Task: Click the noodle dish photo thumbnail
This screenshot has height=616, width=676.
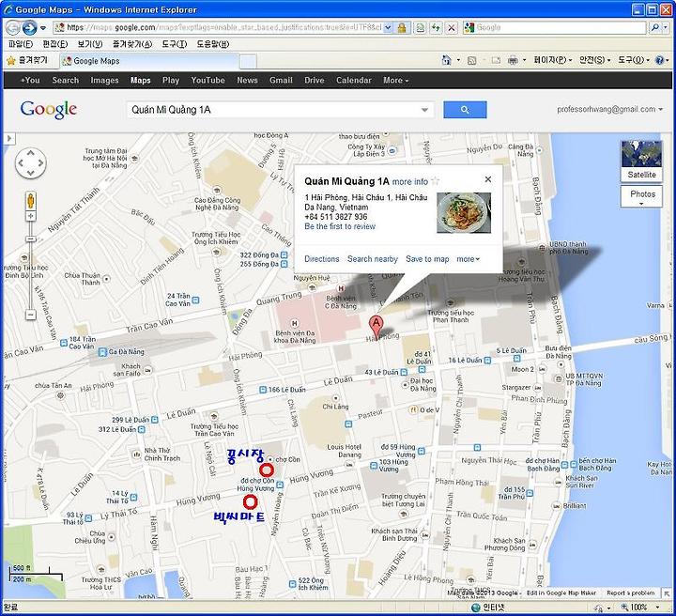Action: tap(464, 213)
